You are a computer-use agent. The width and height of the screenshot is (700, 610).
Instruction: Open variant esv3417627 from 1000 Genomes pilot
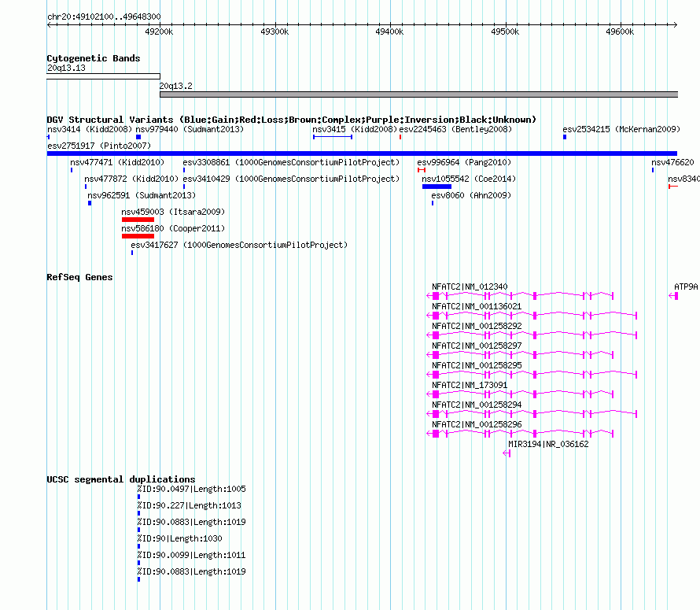pos(239,245)
